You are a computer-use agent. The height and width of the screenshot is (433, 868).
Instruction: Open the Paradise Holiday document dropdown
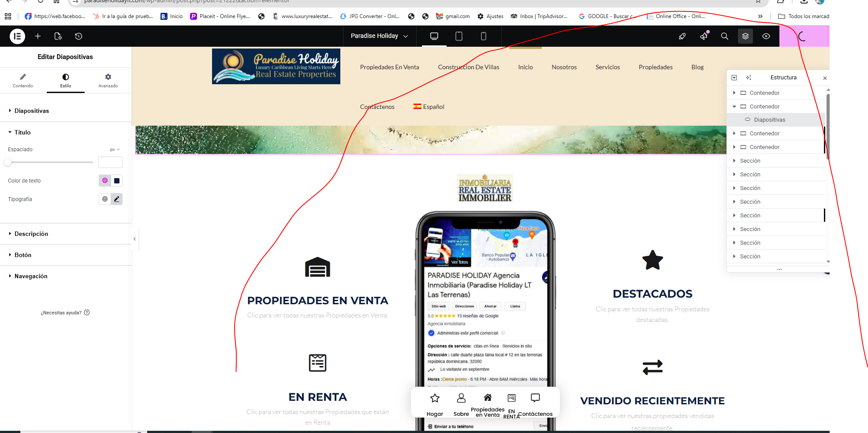point(379,36)
